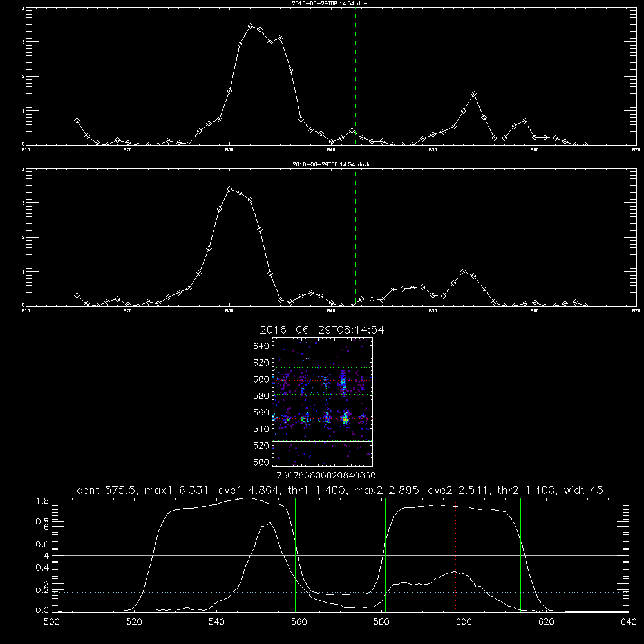The height and width of the screenshot is (644, 644).
Task: Click the orange dashed center line in bottom plot
Action: [x=363, y=555]
